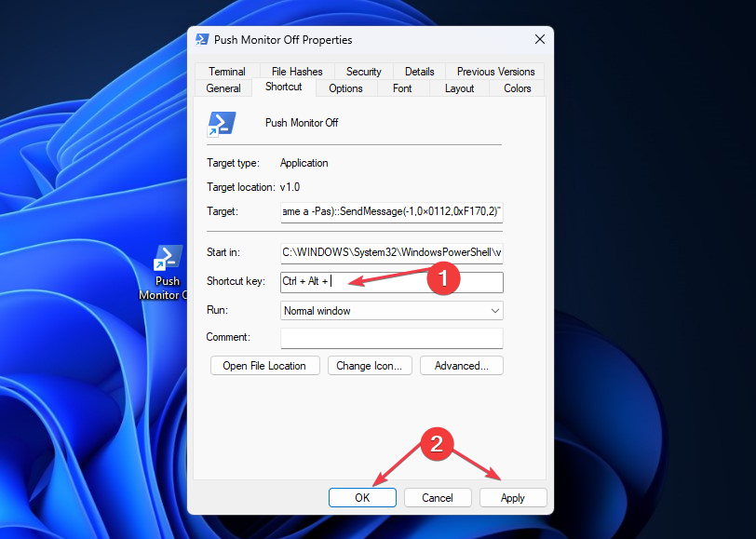The image size is (756, 539).
Task: Select the Push Monitor Off desktop shortcut icon
Action: coord(168,258)
